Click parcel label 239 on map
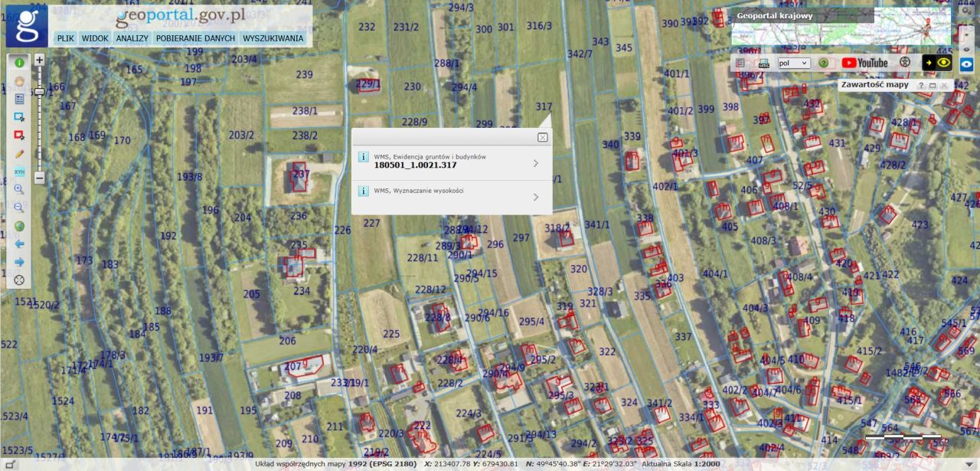Viewport: 980px width, 471px height. [305, 74]
